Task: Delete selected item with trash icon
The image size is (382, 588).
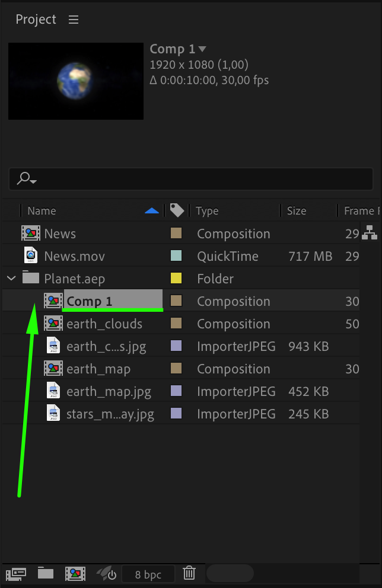Action: [189, 573]
